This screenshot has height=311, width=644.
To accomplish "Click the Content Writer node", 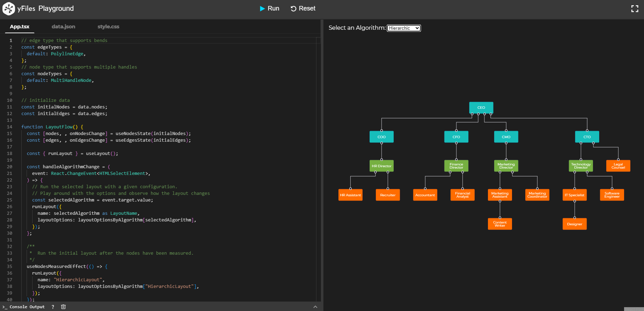I will [x=500, y=224].
